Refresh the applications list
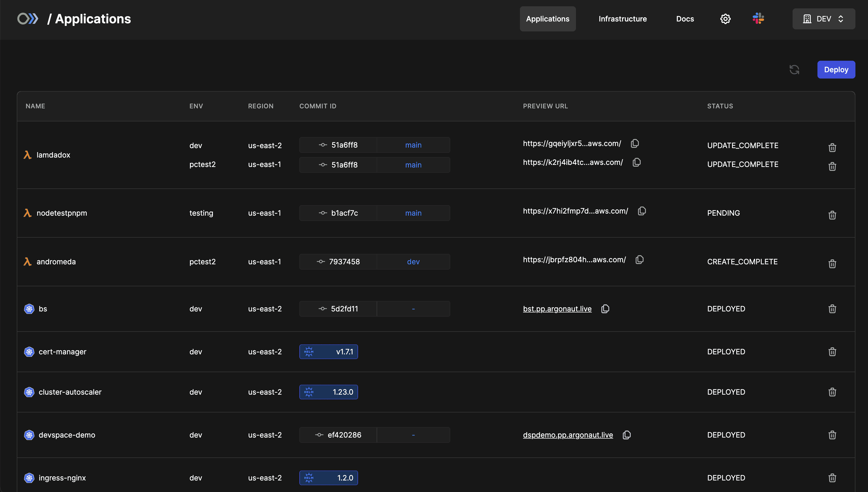 click(x=794, y=70)
